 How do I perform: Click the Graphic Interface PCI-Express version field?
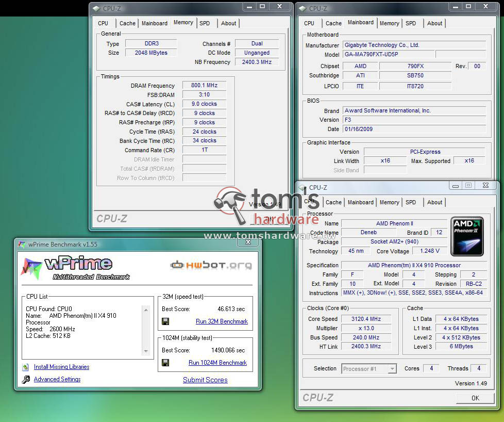click(x=425, y=152)
